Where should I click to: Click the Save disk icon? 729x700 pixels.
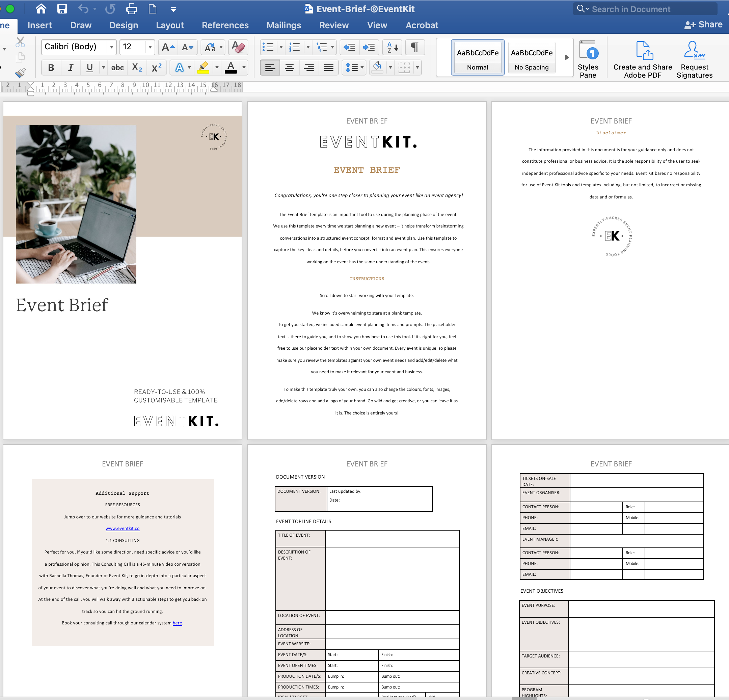[x=62, y=9]
